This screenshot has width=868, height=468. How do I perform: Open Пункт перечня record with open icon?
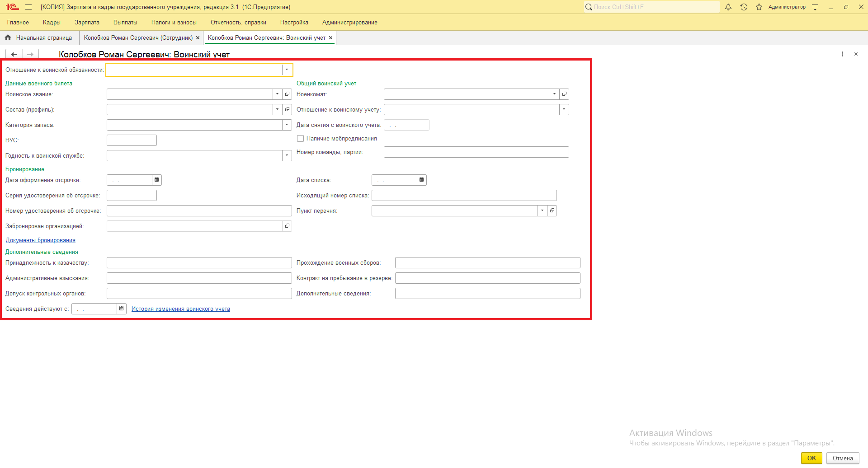click(x=552, y=211)
